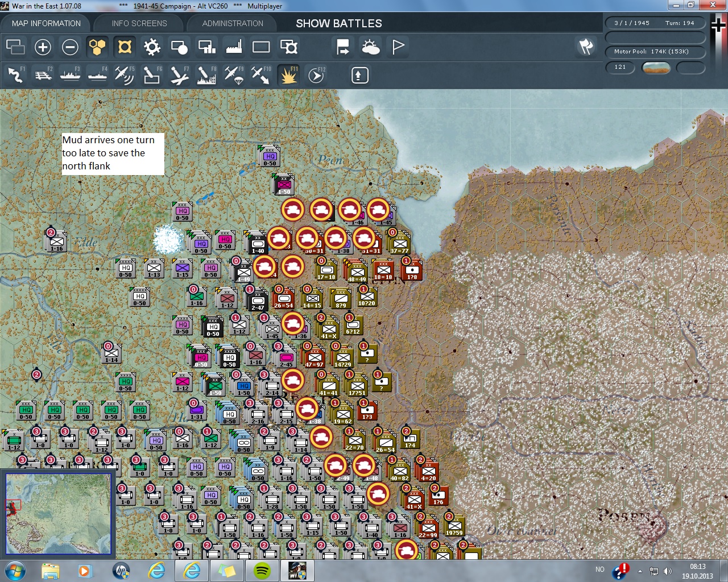Screen dimensions: 728x582
Task: Zoom in the map with the plus icon
Action: [43, 47]
